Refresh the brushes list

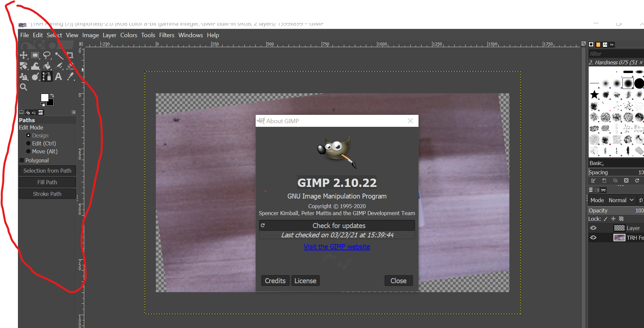point(637,181)
